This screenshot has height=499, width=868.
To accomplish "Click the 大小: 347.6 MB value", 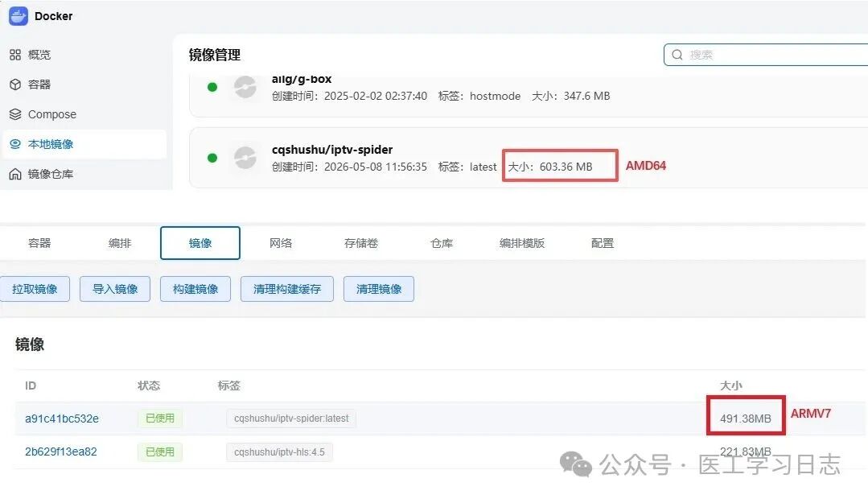I will tap(570, 96).
